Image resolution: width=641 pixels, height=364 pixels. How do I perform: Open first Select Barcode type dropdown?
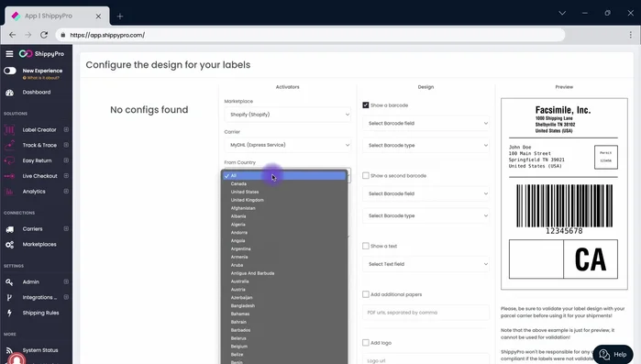coord(425,146)
